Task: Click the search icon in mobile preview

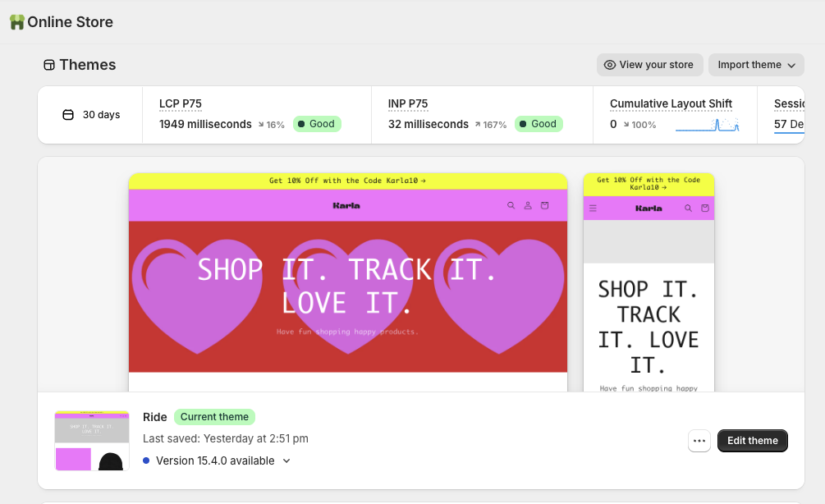Action: 688,208
